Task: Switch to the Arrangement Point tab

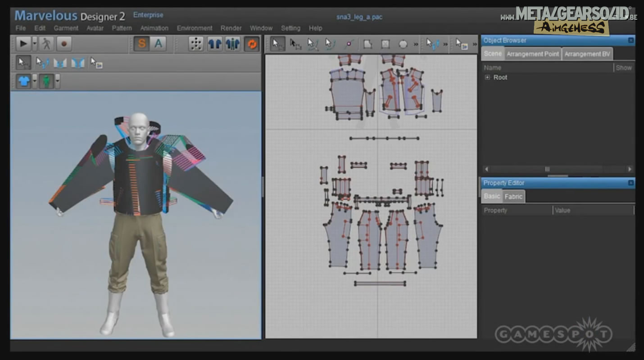Action: [533, 54]
